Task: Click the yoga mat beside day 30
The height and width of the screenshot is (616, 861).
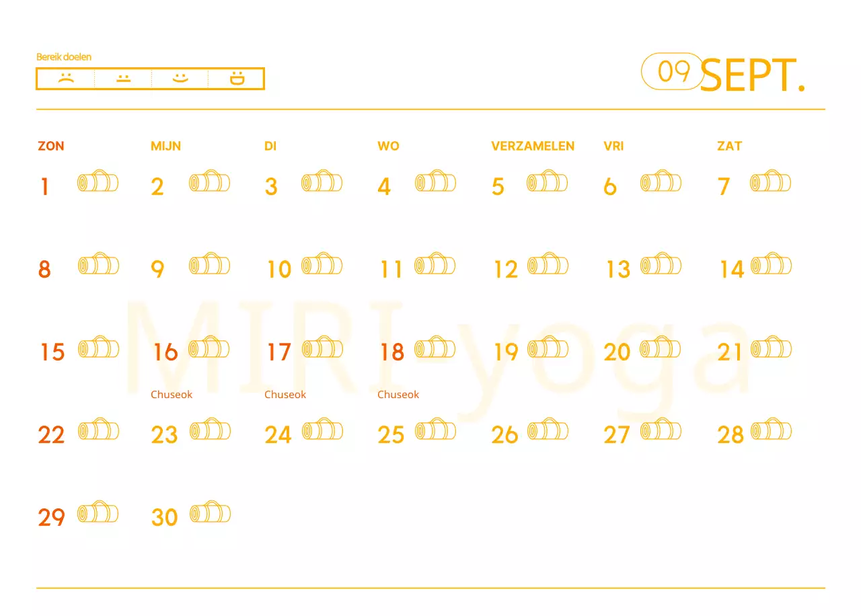Action: (x=211, y=513)
